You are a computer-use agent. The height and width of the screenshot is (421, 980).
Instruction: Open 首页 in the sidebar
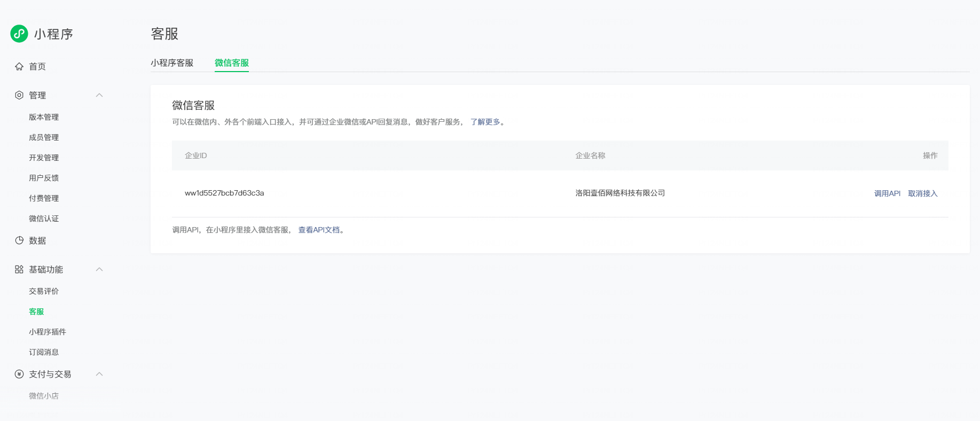[37, 66]
